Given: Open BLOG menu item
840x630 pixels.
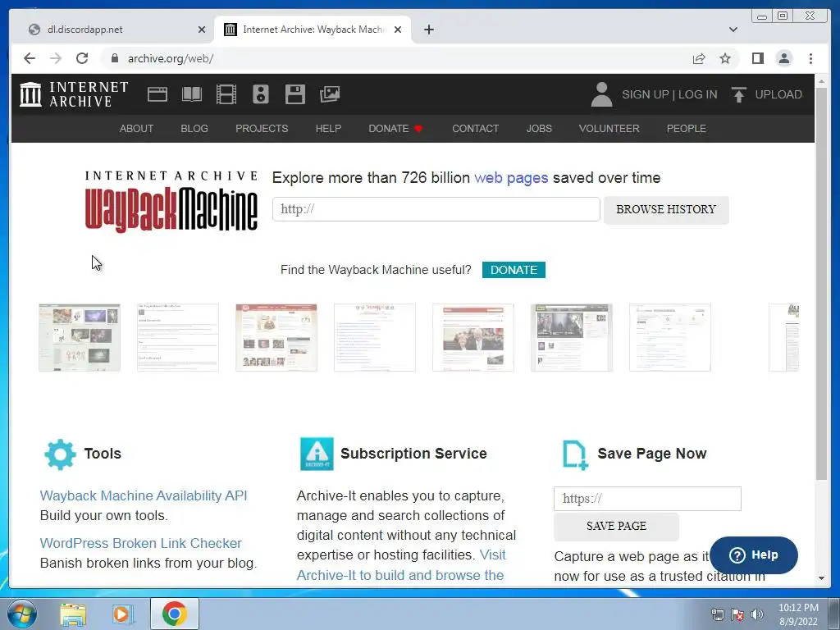Looking at the screenshot, I should pos(194,129).
